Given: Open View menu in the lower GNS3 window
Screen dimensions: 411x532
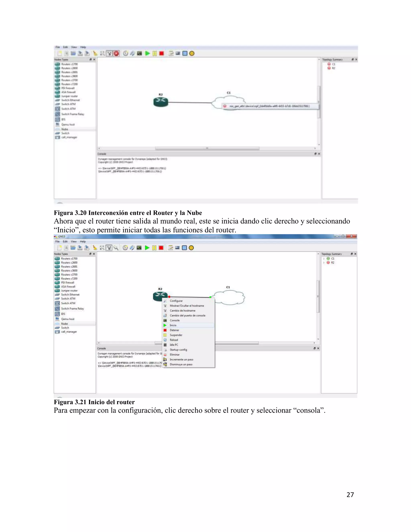Looking at the screenshot, I should (74, 241).
